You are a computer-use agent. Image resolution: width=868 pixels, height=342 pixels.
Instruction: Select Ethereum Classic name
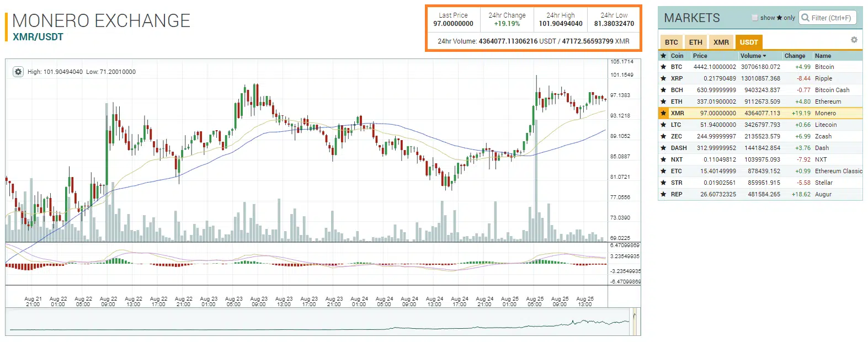coord(839,171)
